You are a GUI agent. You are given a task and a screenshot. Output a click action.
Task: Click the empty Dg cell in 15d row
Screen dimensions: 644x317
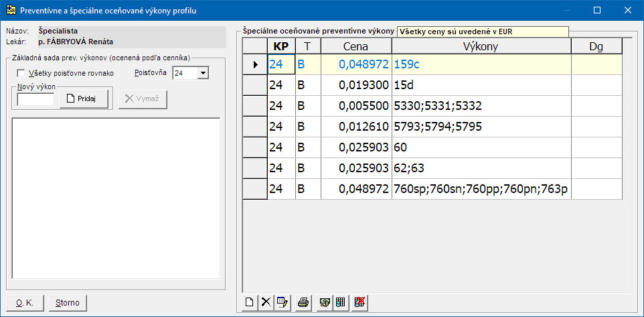tap(596, 85)
